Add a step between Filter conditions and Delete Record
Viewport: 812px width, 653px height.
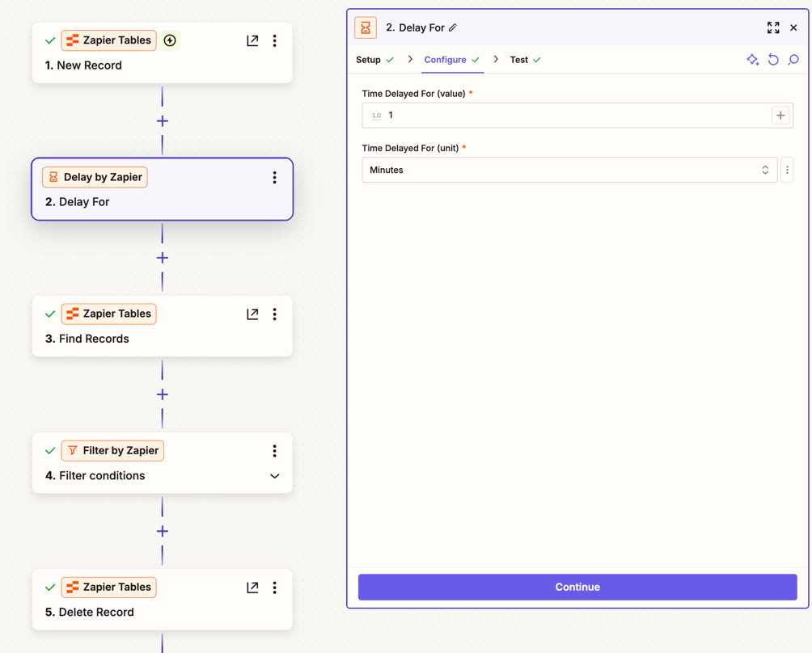(162, 532)
